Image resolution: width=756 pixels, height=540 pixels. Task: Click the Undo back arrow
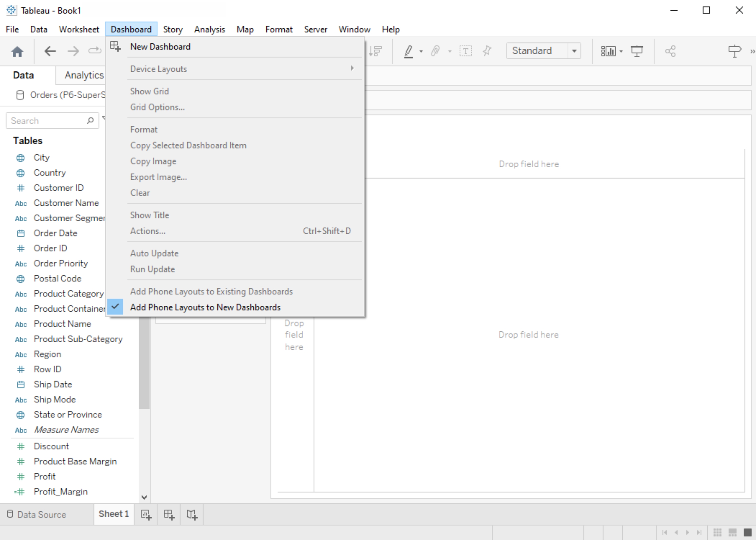click(50, 51)
